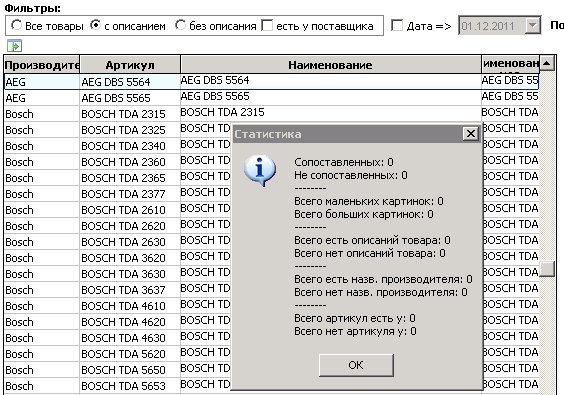This screenshot has height=395, width=564.
Task: Select the 'BOSCH TDA 2620' article cell
Action: (129, 226)
